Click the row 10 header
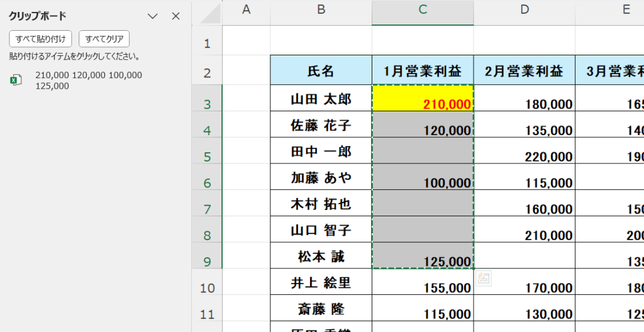The image size is (644, 332). tap(207, 289)
